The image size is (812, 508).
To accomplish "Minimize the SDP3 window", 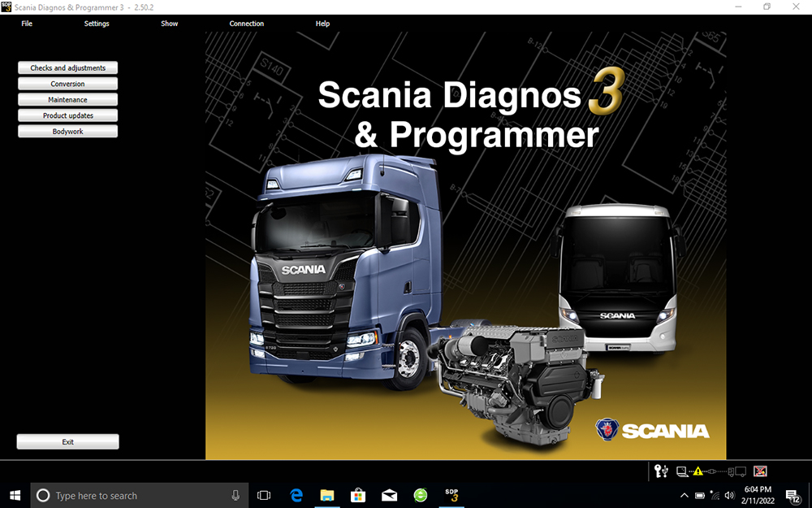I will pos(738,7).
